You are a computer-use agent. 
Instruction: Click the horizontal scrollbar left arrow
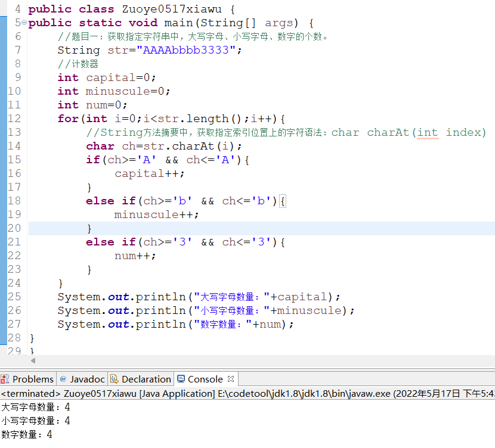(x=33, y=360)
